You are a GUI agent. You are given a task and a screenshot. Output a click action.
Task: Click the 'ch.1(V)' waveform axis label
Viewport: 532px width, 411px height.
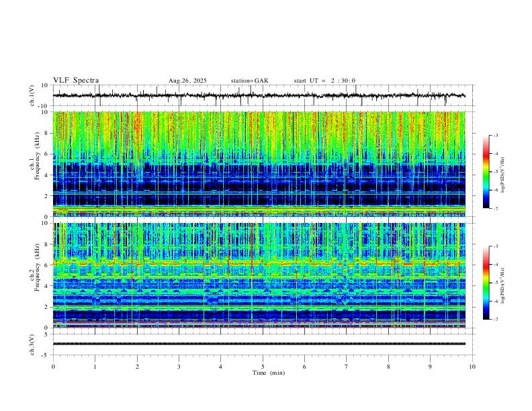pos(32,95)
